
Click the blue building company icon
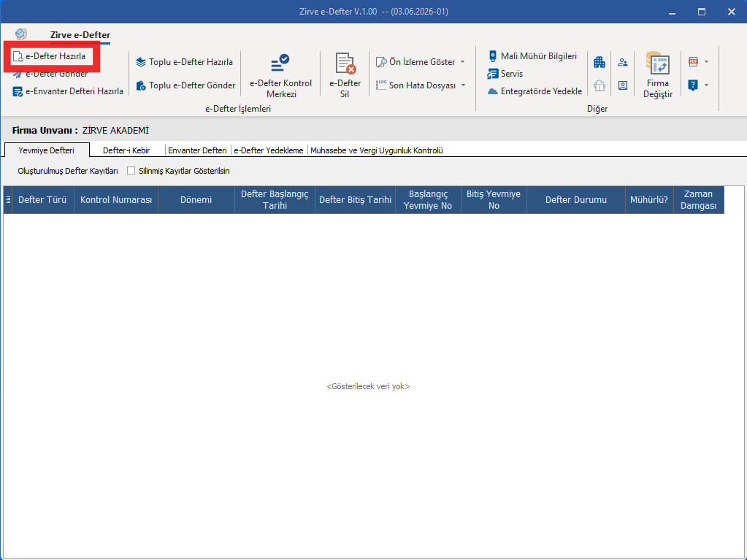tap(599, 62)
